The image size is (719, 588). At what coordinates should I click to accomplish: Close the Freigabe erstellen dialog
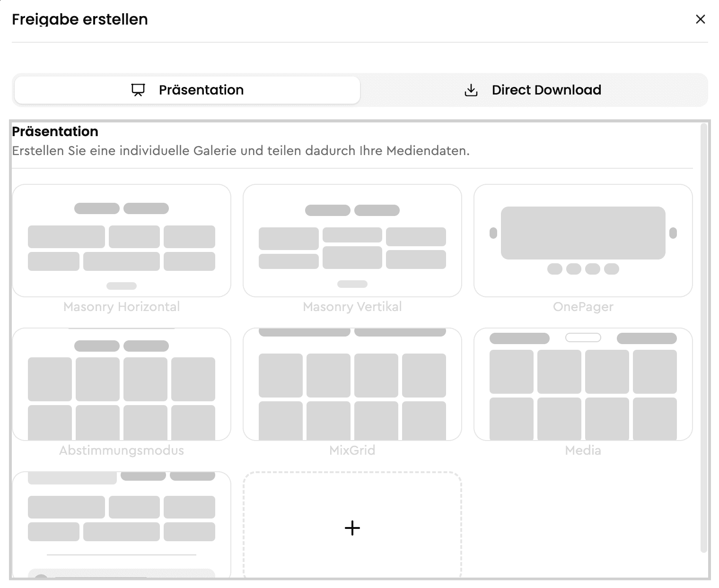[701, 19]
